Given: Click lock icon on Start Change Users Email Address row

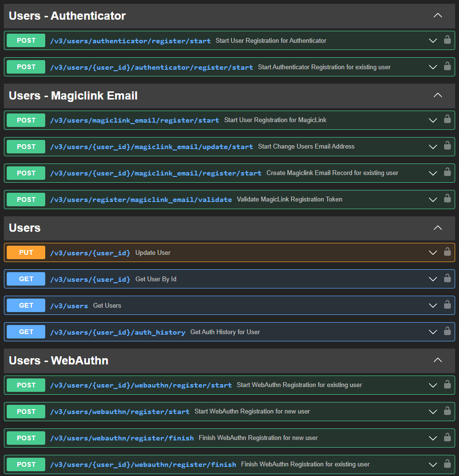Looking at the screenshot, I should (x=447, y=146).
